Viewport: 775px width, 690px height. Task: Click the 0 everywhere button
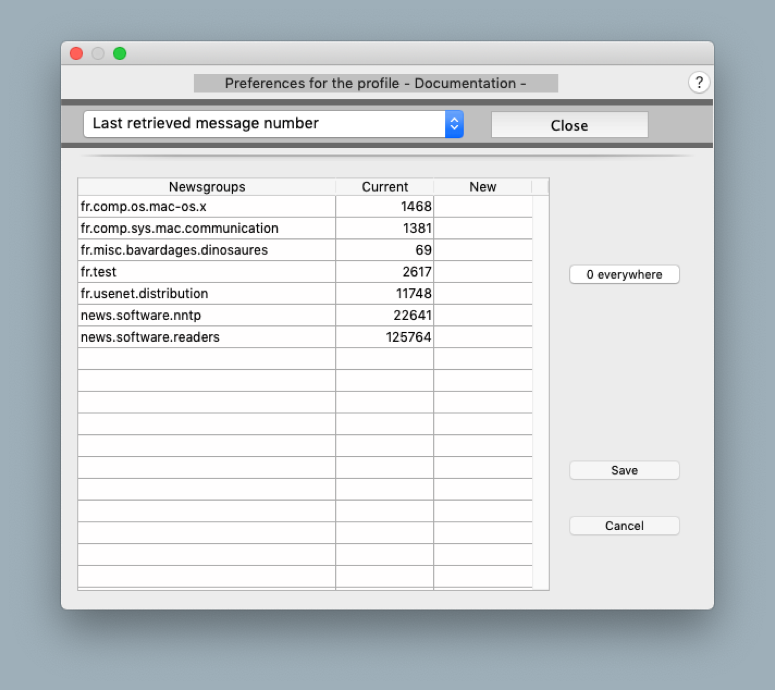(624, 274)
